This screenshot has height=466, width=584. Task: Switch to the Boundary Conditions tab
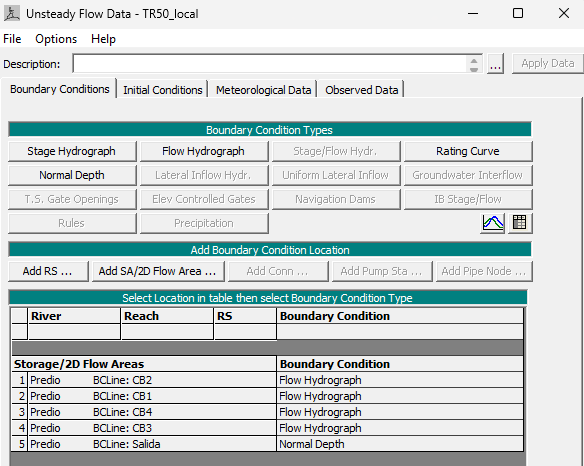point(60,89)
